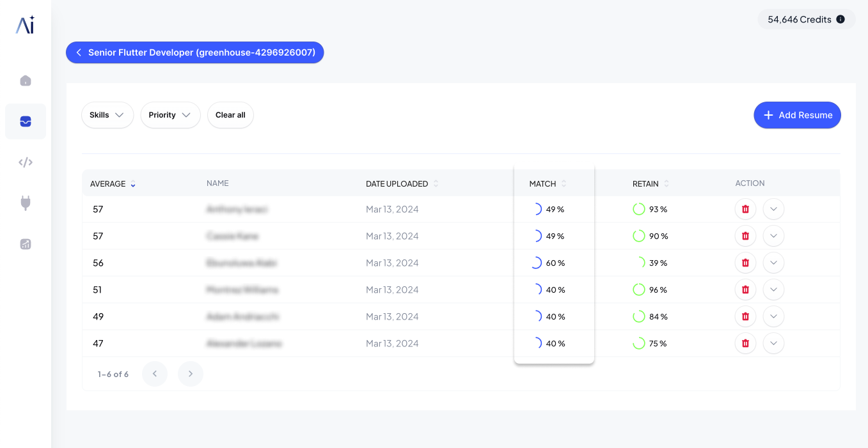This screenshot has height=448, width=868.
Task: Click the credits info icon
Action: (840, 19)
